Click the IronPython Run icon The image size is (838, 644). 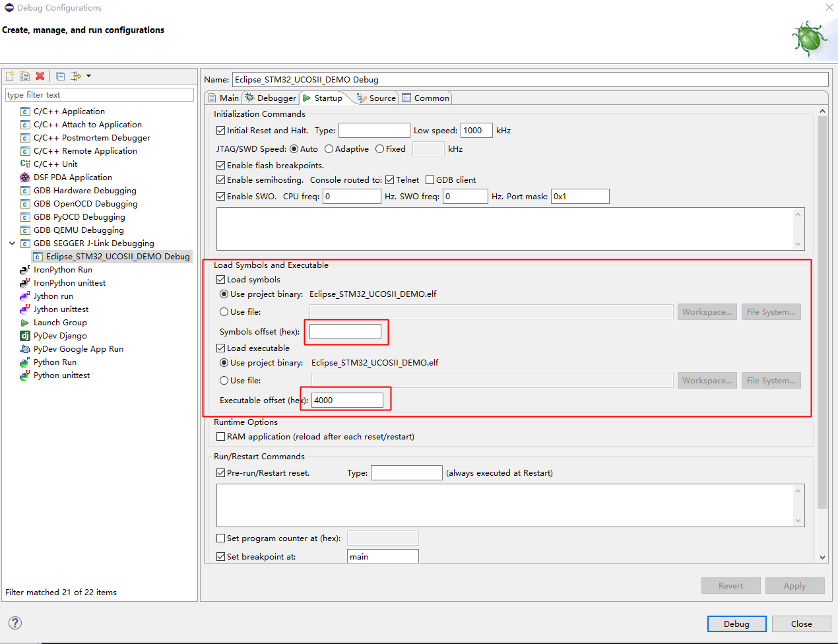click(25, 270)
